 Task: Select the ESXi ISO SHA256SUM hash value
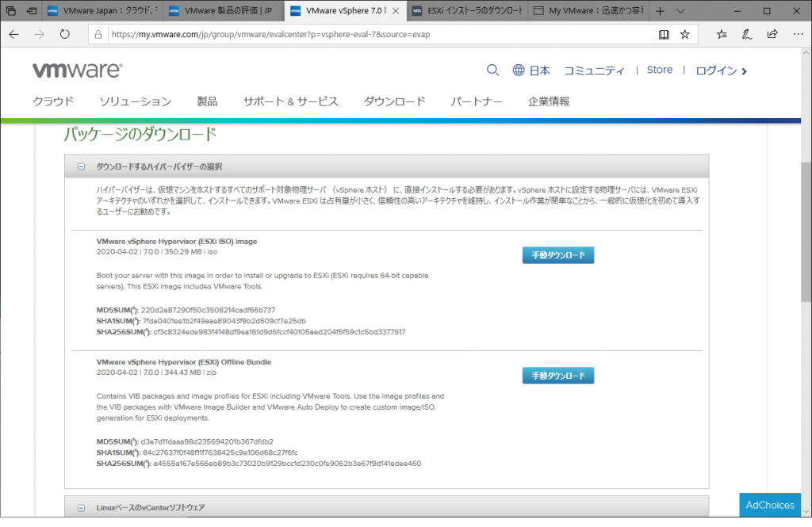pyautogui.click(x=280, y=332)
